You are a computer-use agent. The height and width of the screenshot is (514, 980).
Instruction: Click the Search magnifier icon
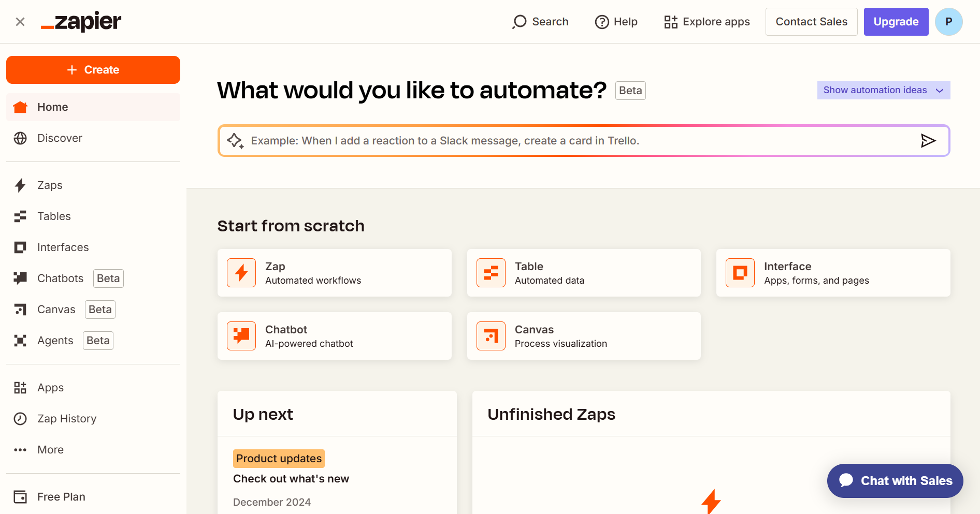click(519, 22)
